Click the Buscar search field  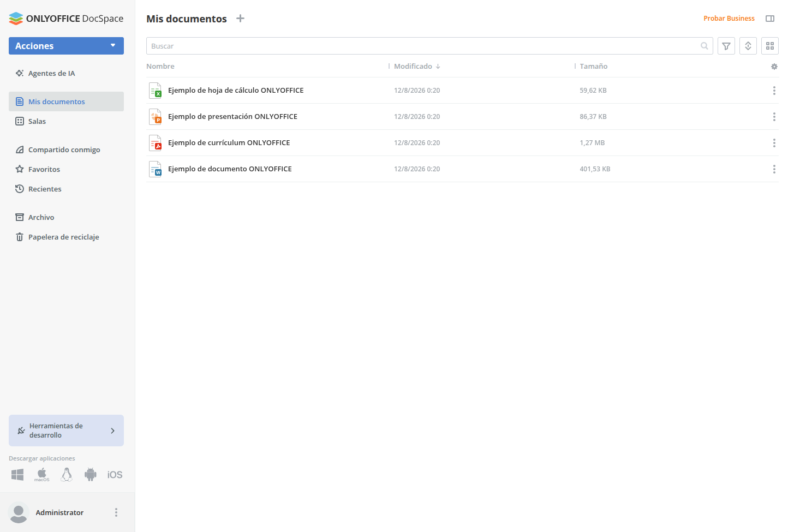pos(429,46)
